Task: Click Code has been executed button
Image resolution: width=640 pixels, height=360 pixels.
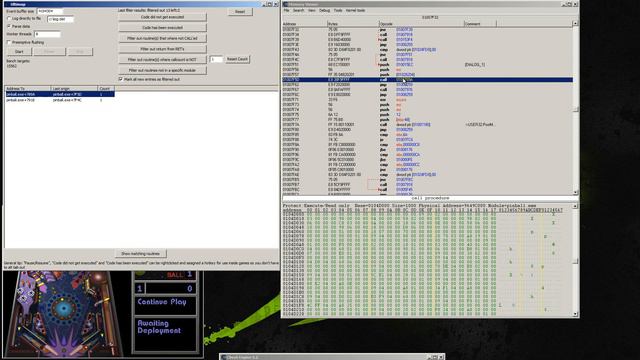Action: pyautogui.click(x=162, y=28)
